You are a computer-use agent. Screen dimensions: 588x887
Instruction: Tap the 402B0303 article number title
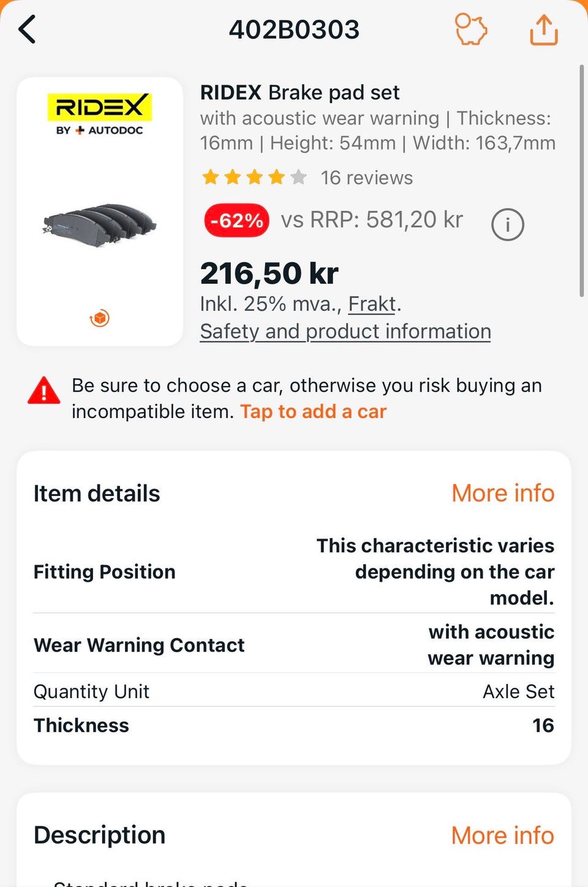(x=294, y=29)
